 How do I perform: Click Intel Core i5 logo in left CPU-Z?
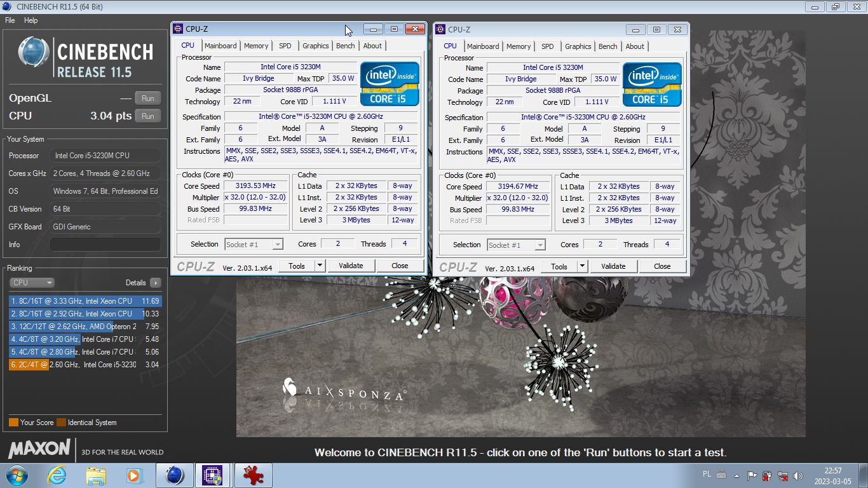pos(390,83)
